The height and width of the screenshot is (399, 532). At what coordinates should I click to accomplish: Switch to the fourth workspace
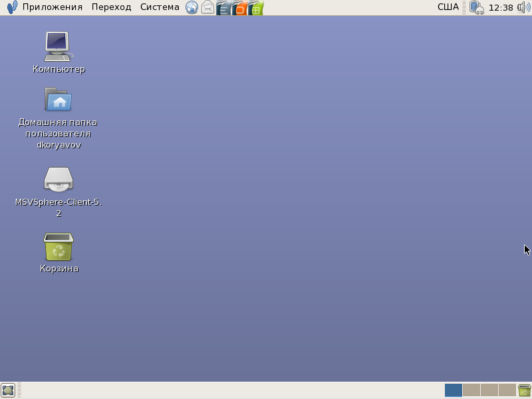507,390
